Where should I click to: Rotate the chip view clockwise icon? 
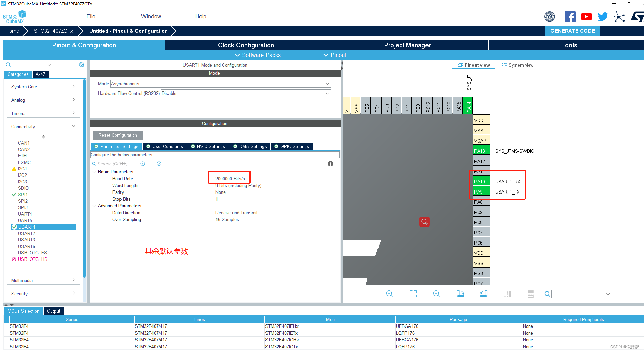coord(460,294)
